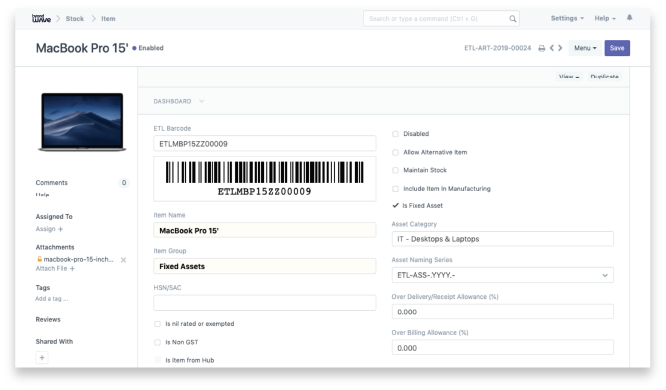The width and height of the screenshot is (666, 390).
Task: Open macbook-pro-15-inch attachment link
Action: point(78,259)
